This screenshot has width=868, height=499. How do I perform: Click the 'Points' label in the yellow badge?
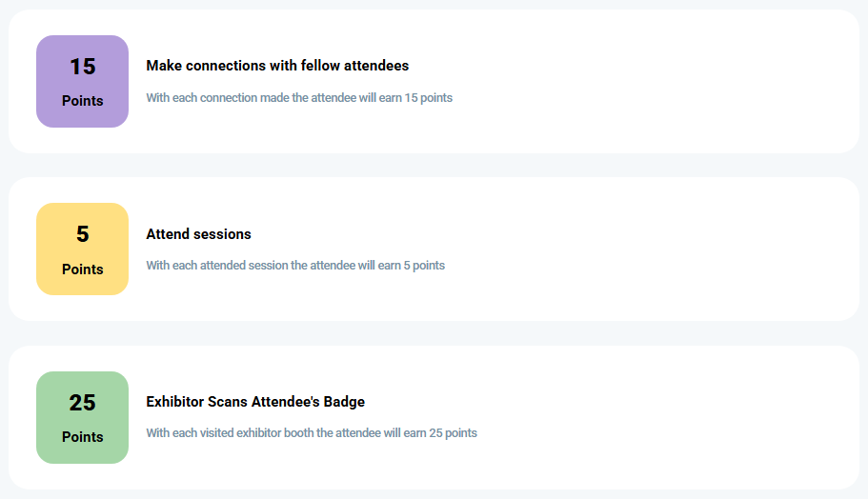(x=83, y=269)
